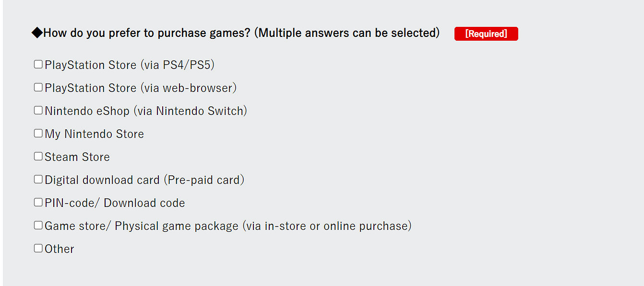
Task: Click the "PlayStation Store (via web-browser)" label text
Action: pyautogui.click(x=141, y=88)
